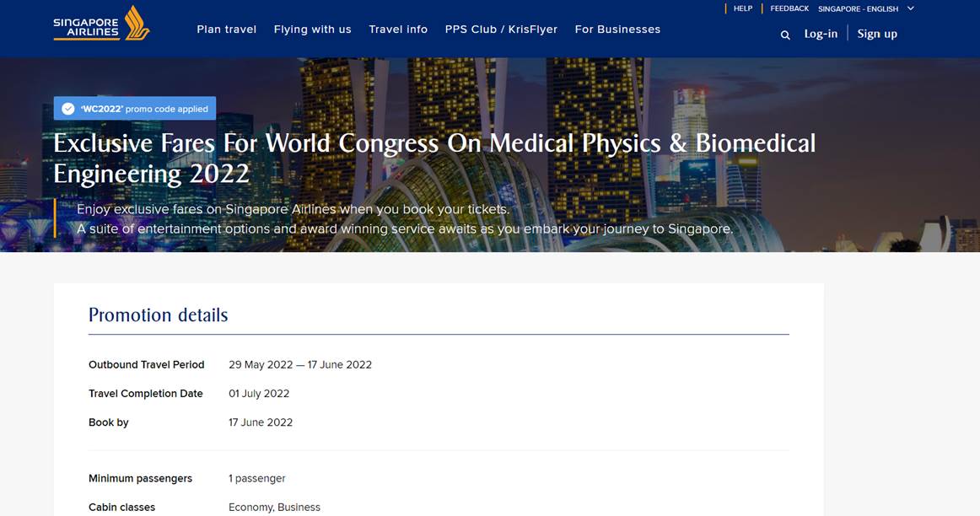Click the Exclusive Fares For World Congress heading
Screen dimensions: 980x516
[x=434, y=159]
